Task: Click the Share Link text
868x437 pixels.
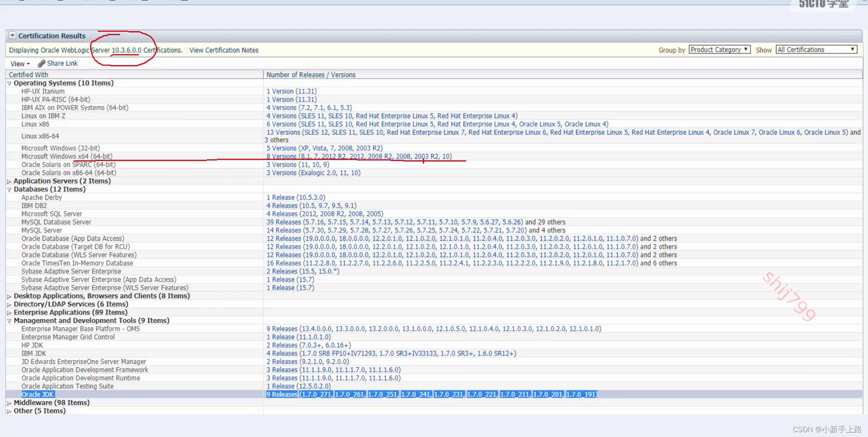Action: [62, 64]
